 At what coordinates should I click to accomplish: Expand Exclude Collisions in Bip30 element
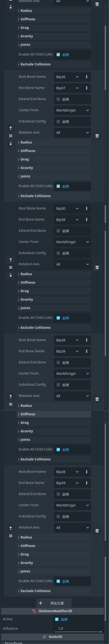[54, 328]
